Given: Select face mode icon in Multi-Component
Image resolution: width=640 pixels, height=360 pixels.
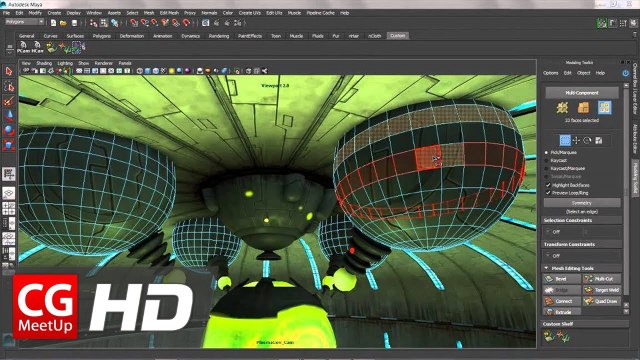Looking at the screenshot, I should (x=604, y=108).
